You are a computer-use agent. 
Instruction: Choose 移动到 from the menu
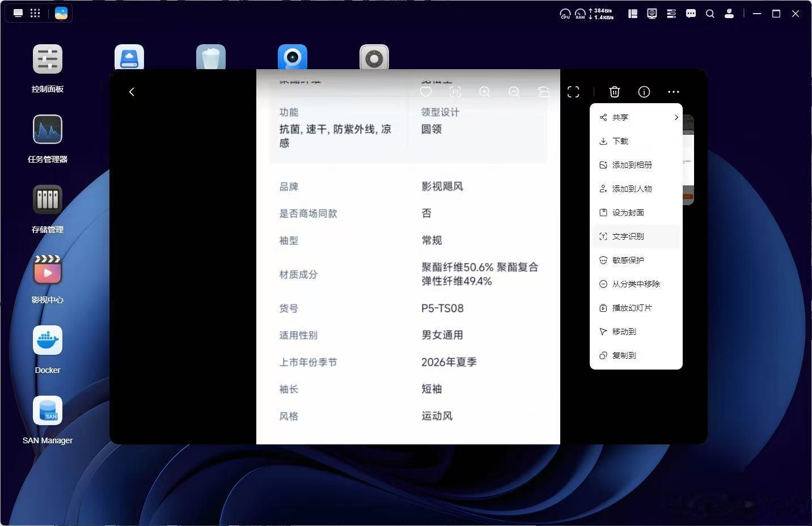coord(636,332)
